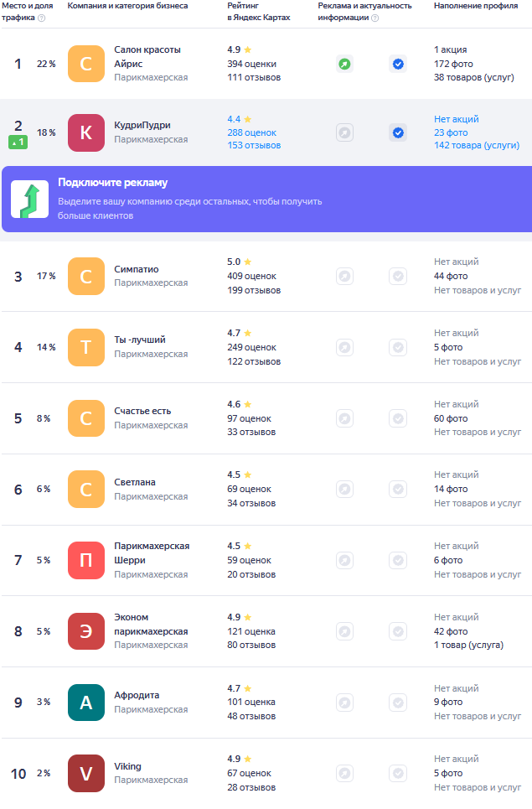Click the red Э avatar of Эконом парикмахерская

tap(86, 631)
